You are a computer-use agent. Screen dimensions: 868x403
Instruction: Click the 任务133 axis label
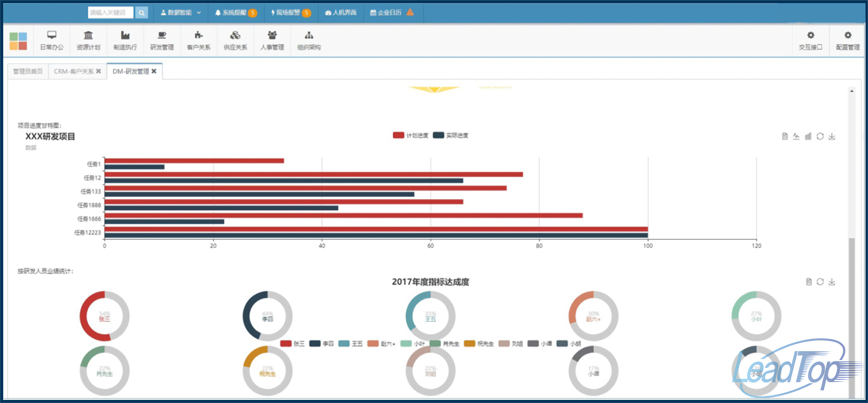point(91,191)
